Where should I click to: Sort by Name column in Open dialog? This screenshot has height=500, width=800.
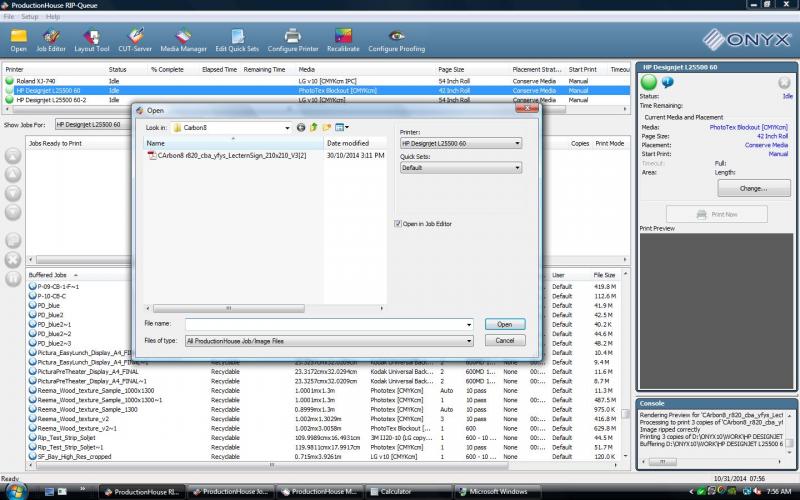[233, 143]
